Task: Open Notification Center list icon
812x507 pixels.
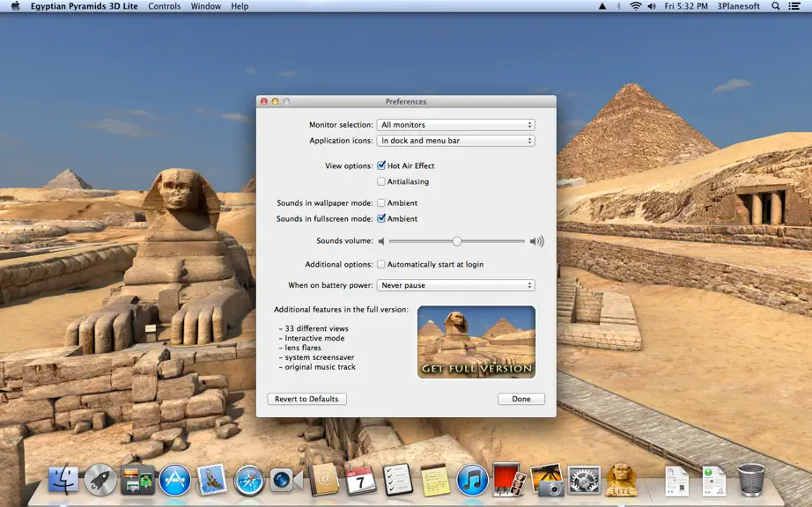Action: point(794,6)
